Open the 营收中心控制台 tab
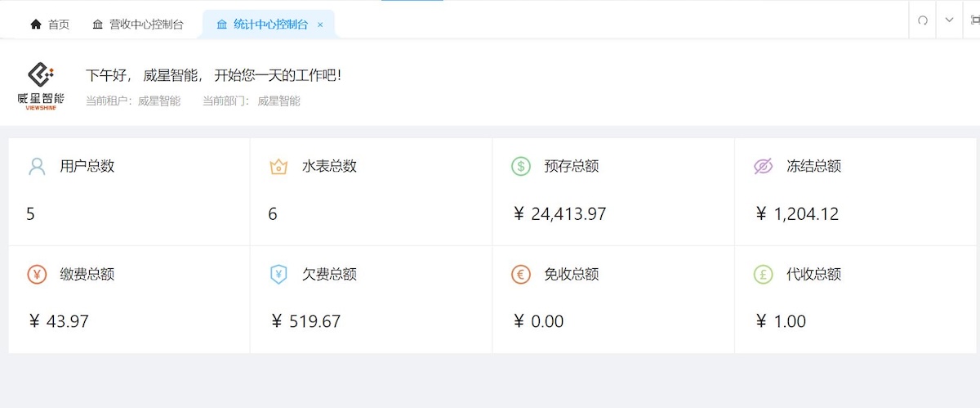 (137, 25)
